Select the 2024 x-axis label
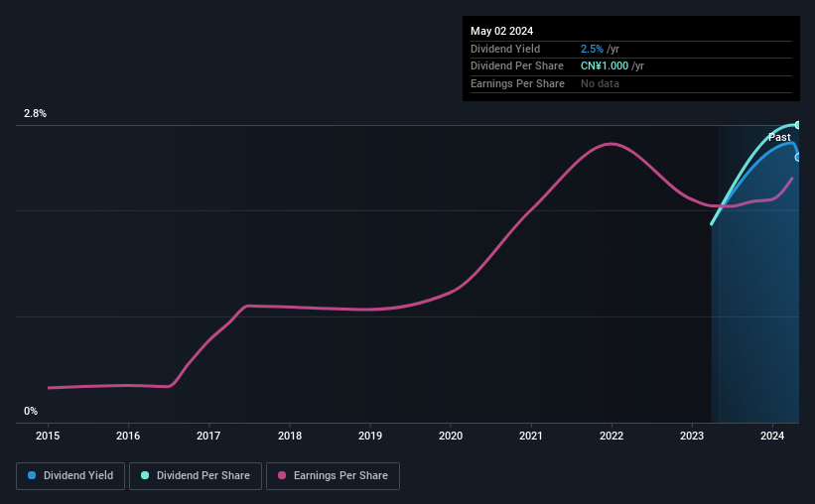This screenshot has width=815, height=504. pyautogui.click(x=772, y=436)
